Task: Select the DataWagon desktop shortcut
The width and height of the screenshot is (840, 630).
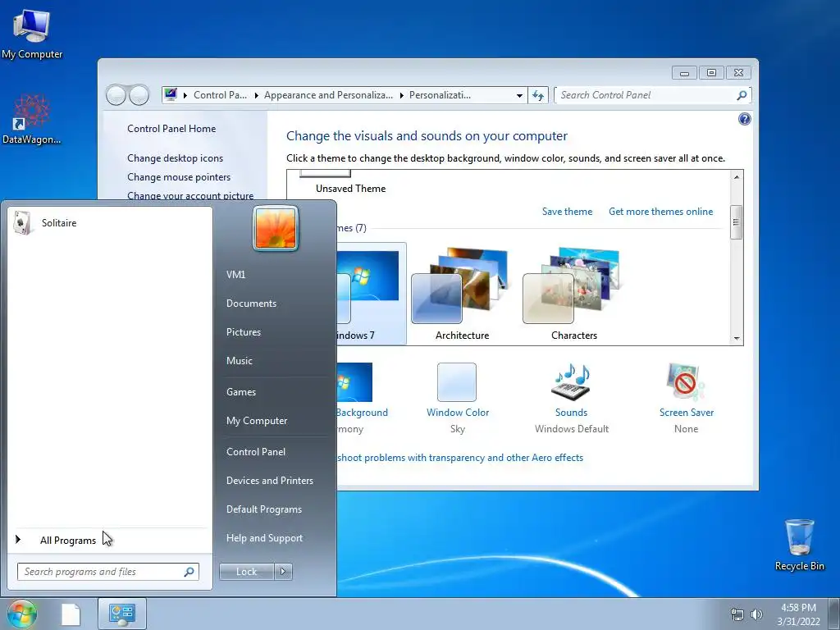Action: pyautogui.click(x=32, y=120)
